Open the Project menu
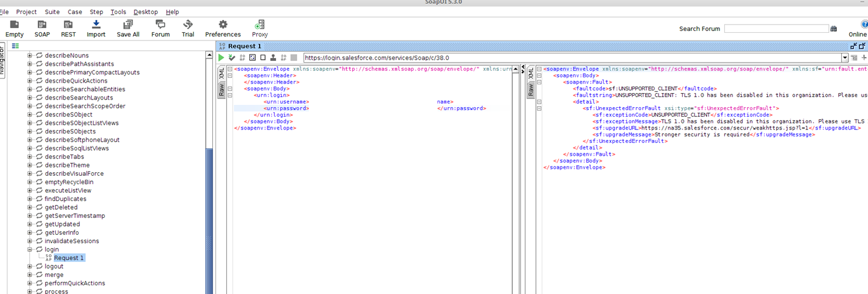 (x=26, y=12)
